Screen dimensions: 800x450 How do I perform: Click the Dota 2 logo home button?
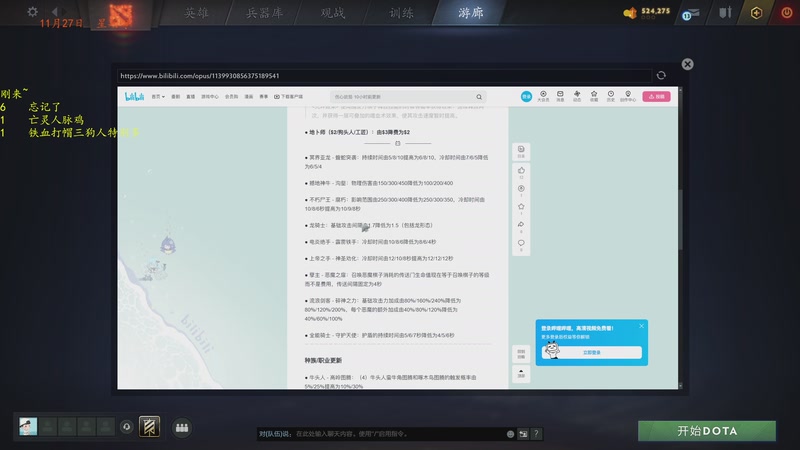point(120,15)
